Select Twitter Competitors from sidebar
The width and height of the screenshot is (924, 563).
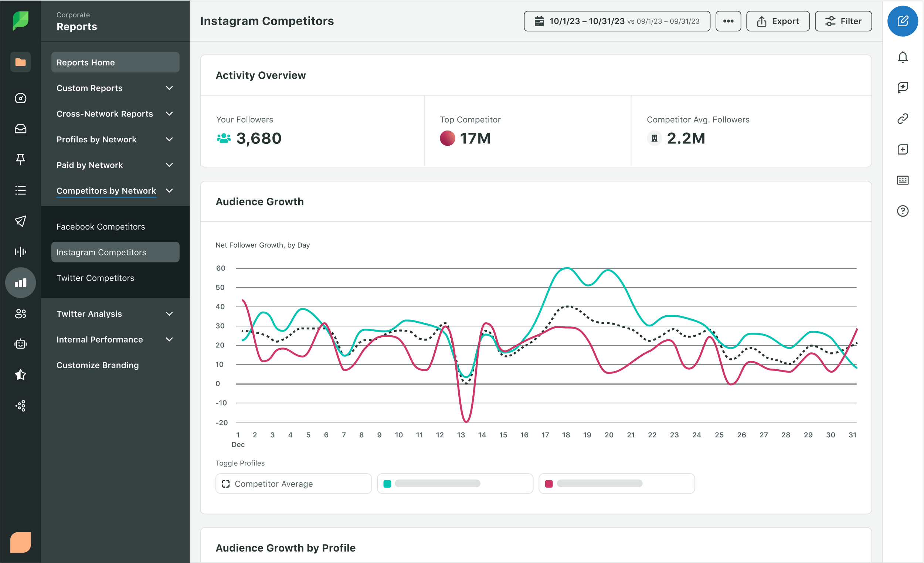point(95,278)
